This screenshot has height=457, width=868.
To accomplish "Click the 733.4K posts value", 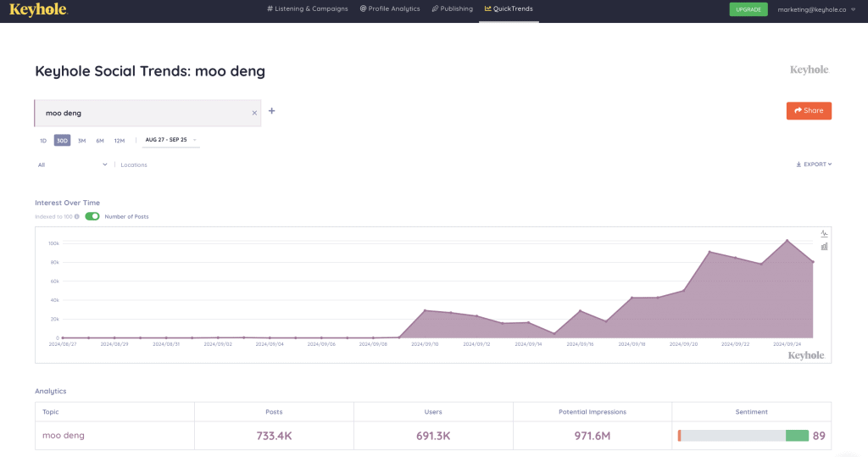I will tap(274, 436).
